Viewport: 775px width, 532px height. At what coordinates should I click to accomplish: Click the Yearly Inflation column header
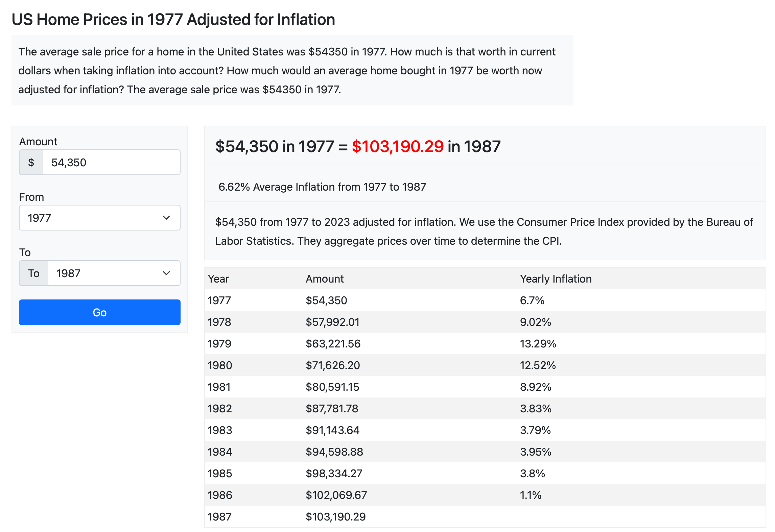click(x=556, y=279)
